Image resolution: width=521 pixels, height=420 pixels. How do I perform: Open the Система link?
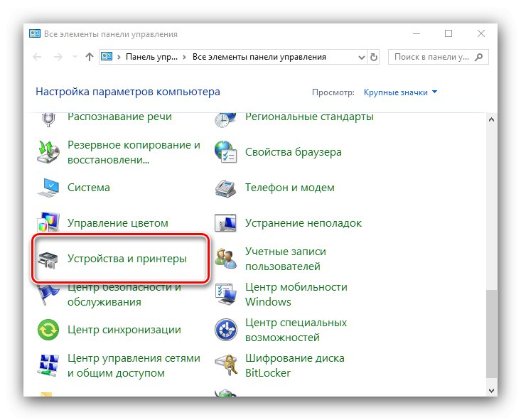click(89, 188)
